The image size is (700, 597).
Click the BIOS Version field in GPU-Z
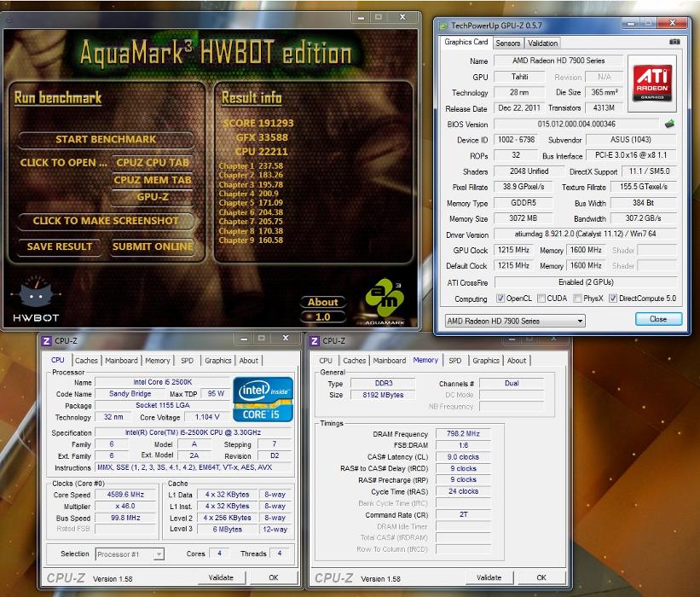coord(576,125)
